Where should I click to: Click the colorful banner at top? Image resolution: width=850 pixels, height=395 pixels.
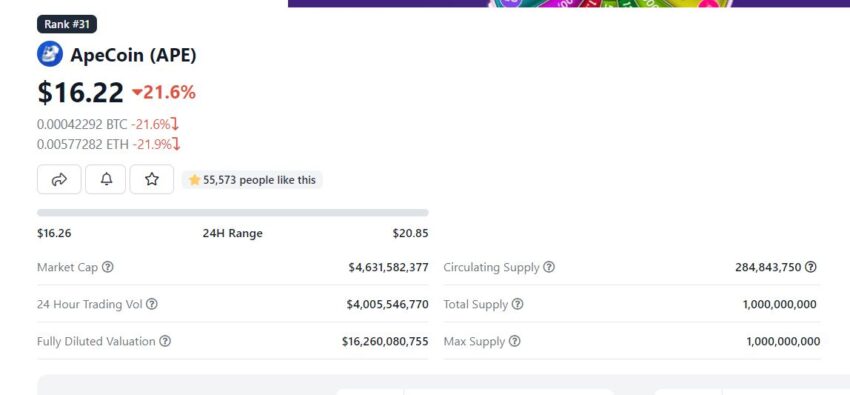point(569,3)
